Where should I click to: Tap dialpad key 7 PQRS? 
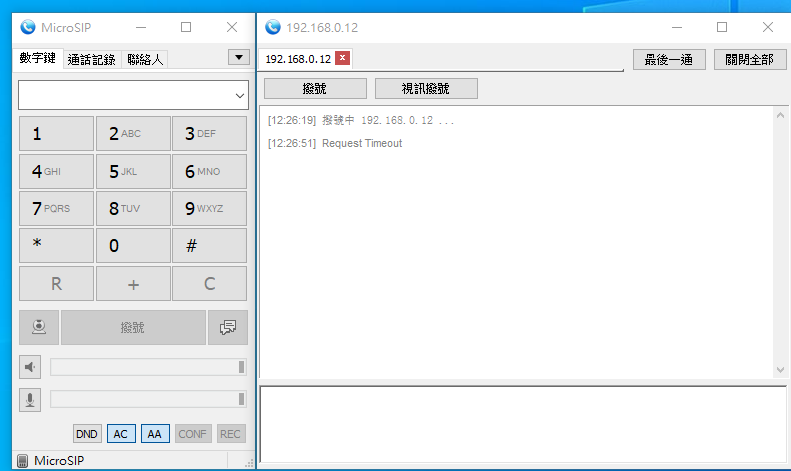coord(56,208)
